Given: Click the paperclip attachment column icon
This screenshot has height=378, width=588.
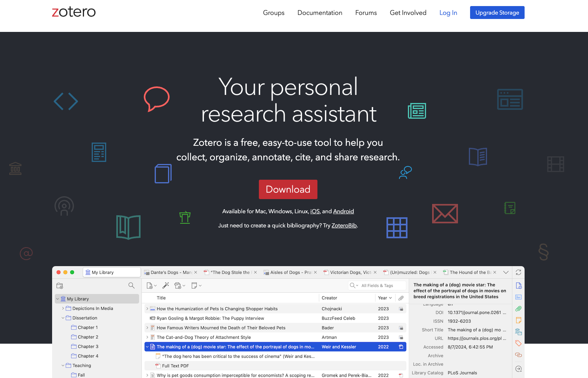Looking at the screenshot, I should pos(401,298).
